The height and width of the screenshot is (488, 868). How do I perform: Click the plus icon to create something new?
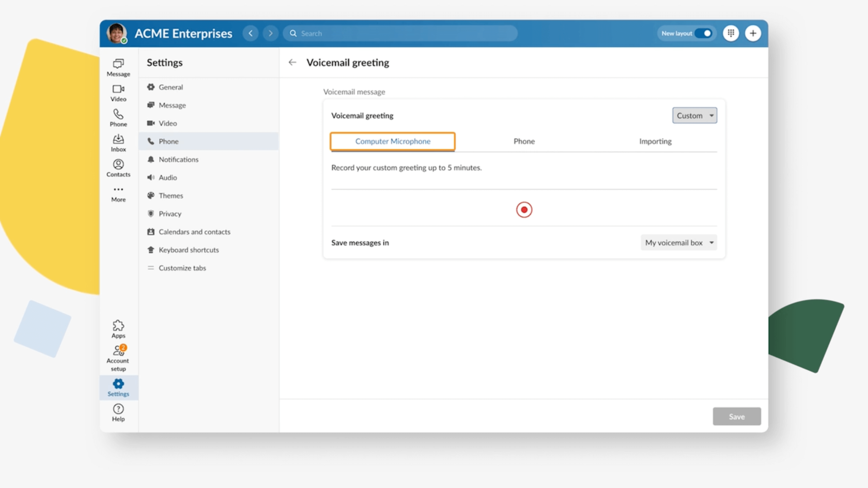click(x=753, y=33)
